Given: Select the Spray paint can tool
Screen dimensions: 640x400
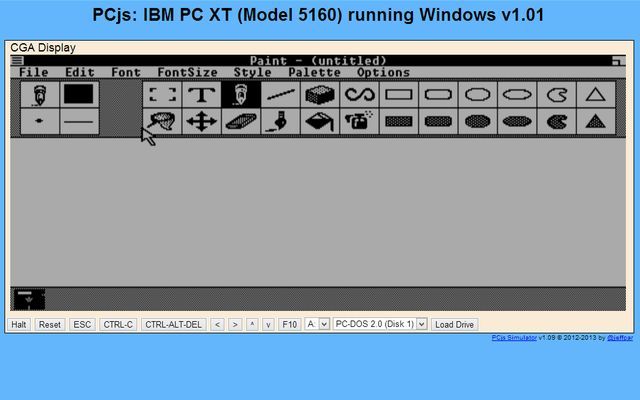Looking at the screenshot, I should coord(359,121).
